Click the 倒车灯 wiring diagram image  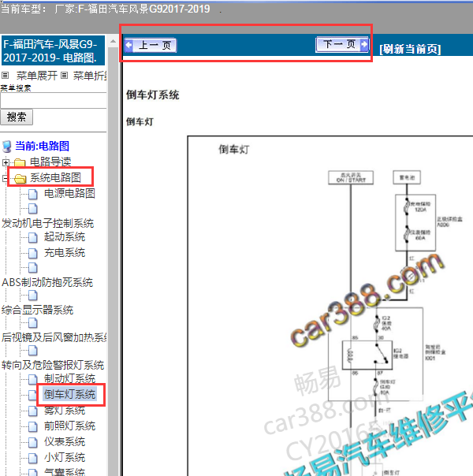pos(330,306)
